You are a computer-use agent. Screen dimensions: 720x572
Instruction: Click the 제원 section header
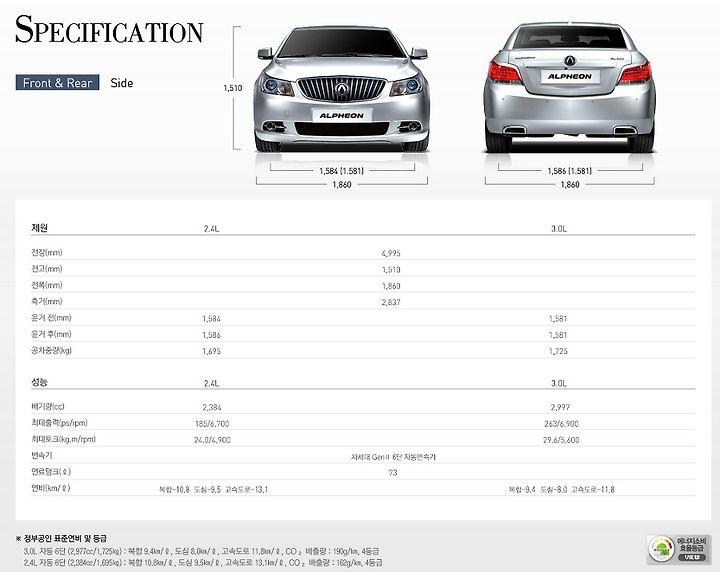39,228
